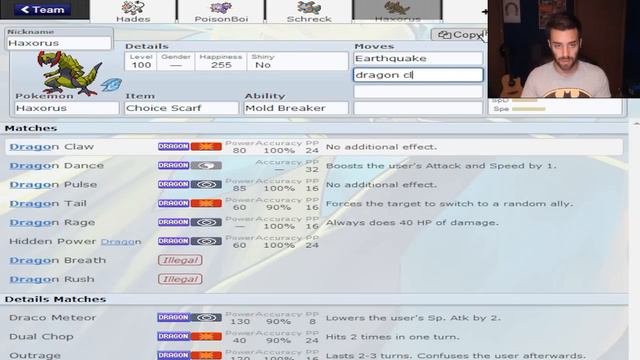Select Dragon Dance from matches

(314, 165)
